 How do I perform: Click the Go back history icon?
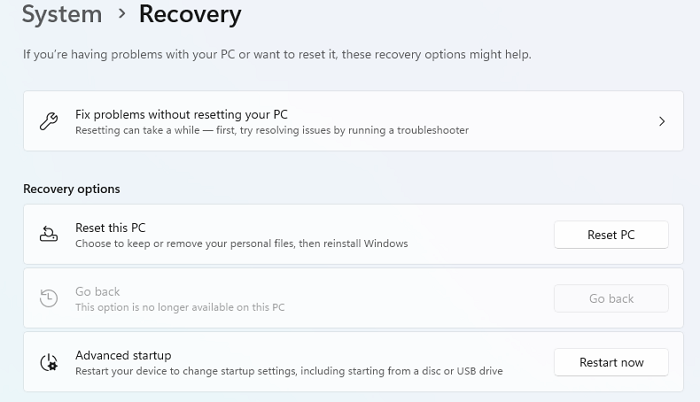[48, 299]
